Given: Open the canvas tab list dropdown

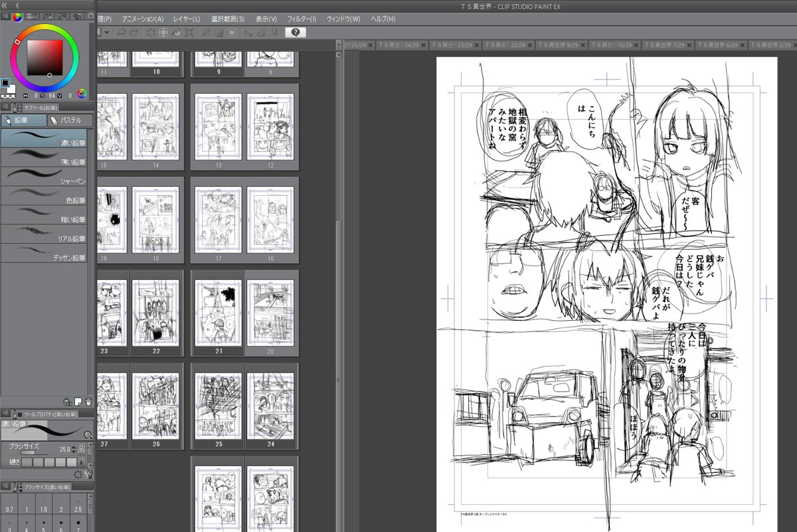Looking at the screenshot, I should tap(339, 44).
